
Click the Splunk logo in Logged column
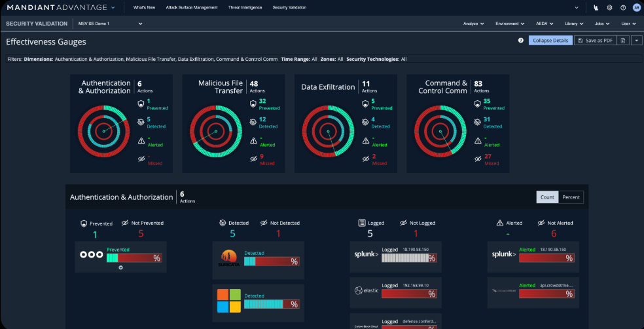(367, 254)
